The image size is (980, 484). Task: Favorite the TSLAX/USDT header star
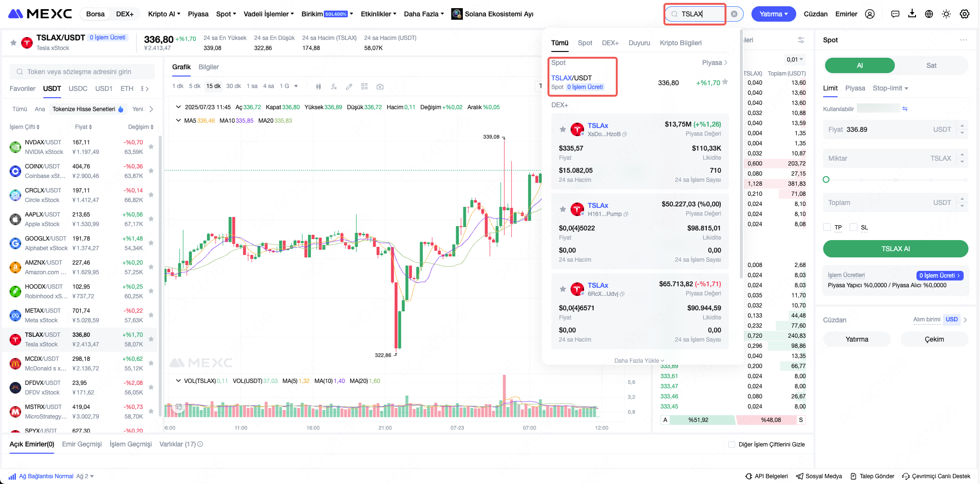(13, 43)
